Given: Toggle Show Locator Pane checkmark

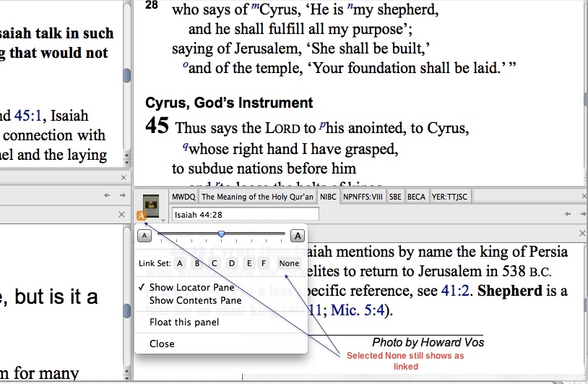Looking at the screenshot, I should 191,288.
